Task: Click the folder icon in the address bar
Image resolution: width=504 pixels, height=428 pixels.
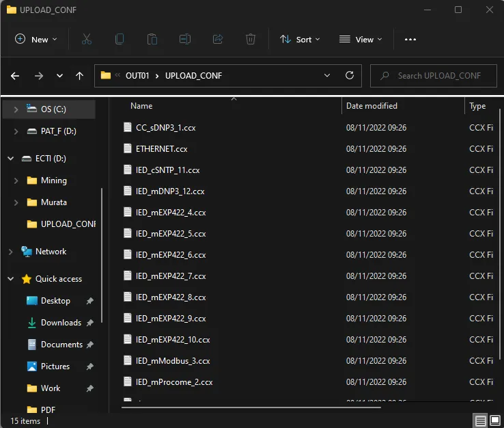Action: point(106,75)
